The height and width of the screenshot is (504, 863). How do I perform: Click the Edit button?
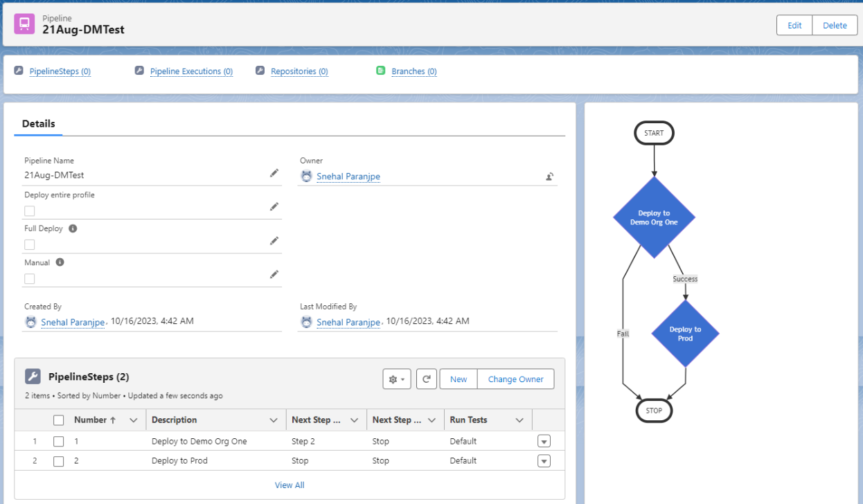click(794, 26)
